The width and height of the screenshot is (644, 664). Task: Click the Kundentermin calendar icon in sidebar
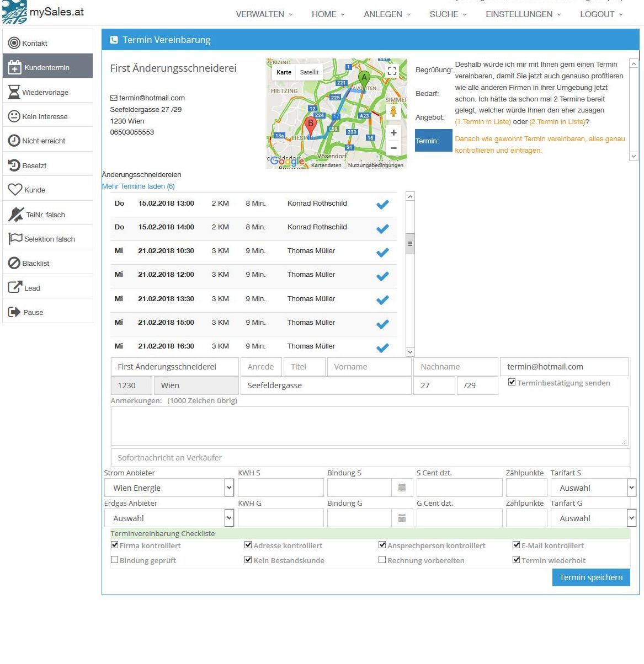14,67
